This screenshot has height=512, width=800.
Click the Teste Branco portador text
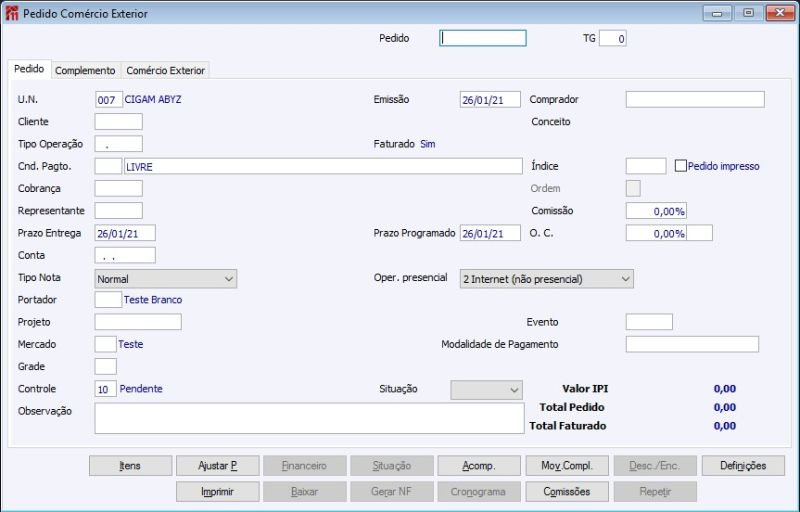pos(153,300)
